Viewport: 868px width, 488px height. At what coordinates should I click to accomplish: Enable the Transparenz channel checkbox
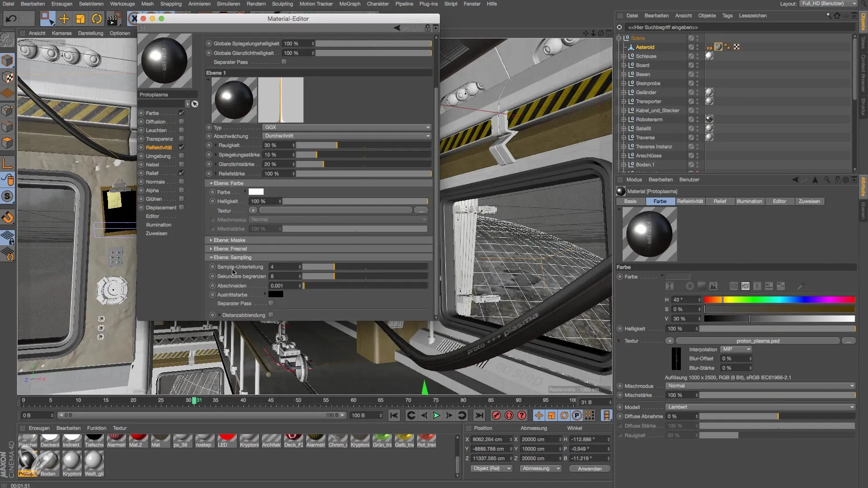pos(181,139)
